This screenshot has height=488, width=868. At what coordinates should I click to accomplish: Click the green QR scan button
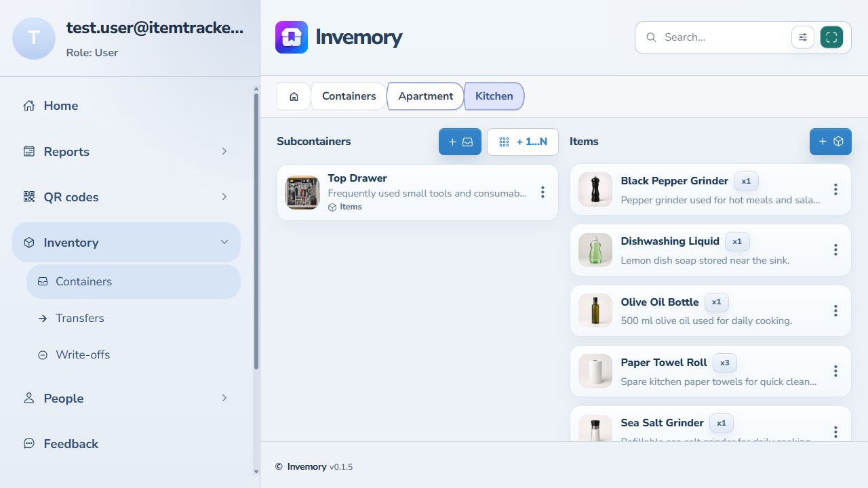[831, 37]
